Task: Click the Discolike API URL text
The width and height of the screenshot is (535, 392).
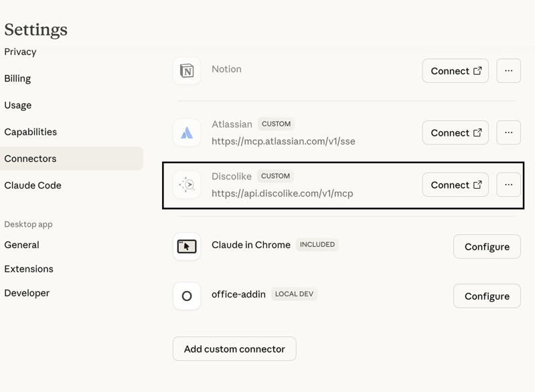Action: point(282,193)
